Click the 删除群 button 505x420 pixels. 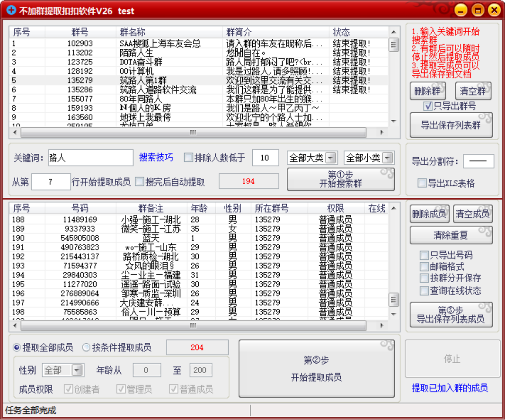pyautogui.click(x=428, y=91)
